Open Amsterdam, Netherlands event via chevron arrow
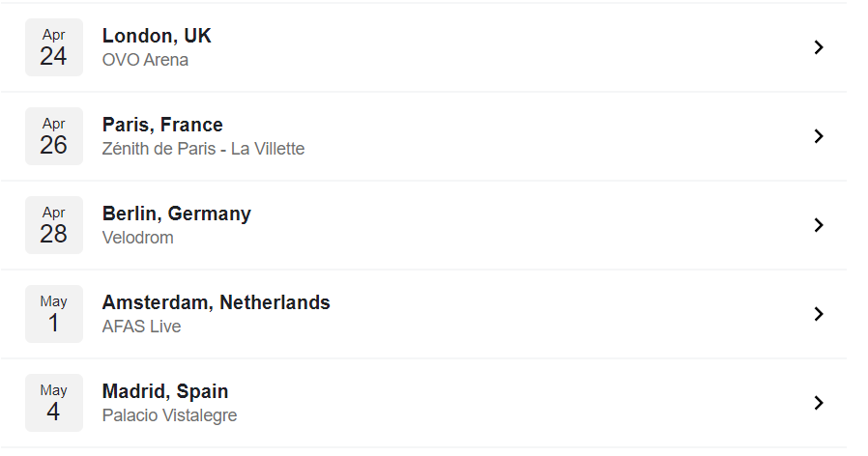The width and height of the screenshot is (868, 456). (x=819, y=314)
